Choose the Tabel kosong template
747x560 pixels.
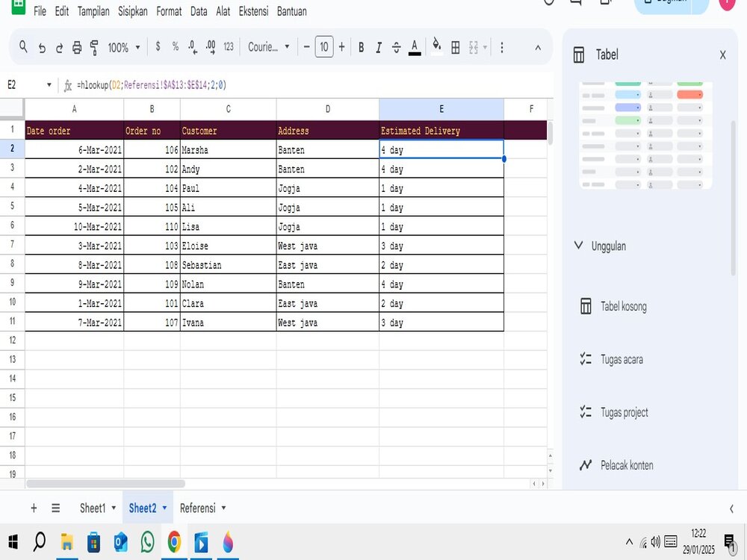pyautogui.click(x=614, y=306)
